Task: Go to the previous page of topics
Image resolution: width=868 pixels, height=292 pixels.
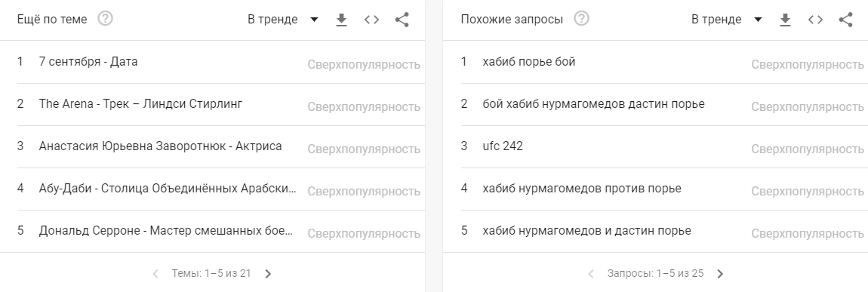Action: (155, 273)
